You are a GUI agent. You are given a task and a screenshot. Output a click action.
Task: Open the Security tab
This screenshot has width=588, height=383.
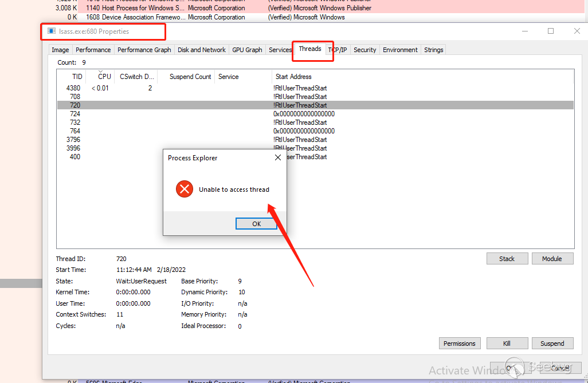[364, 50]
